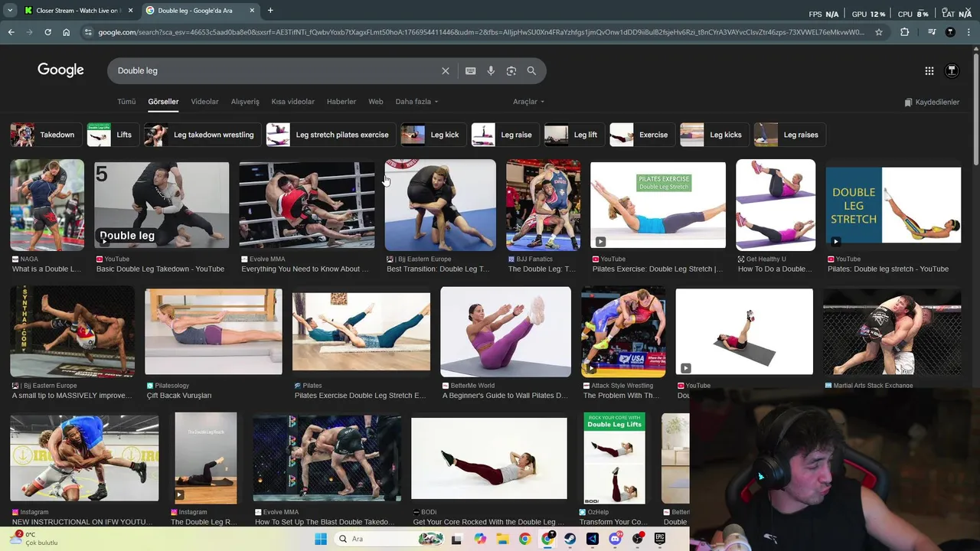Go back in browser history

click(x=11, y=32)
